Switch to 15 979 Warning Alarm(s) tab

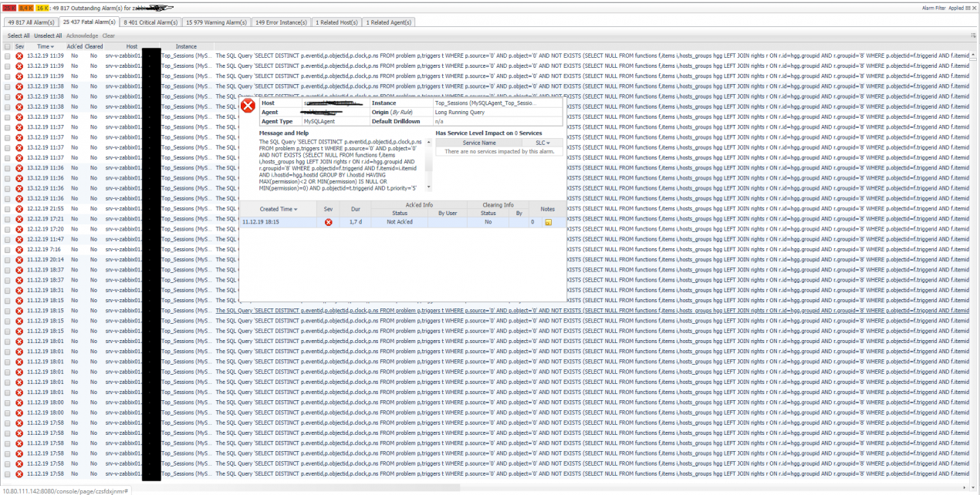[217, 22]
